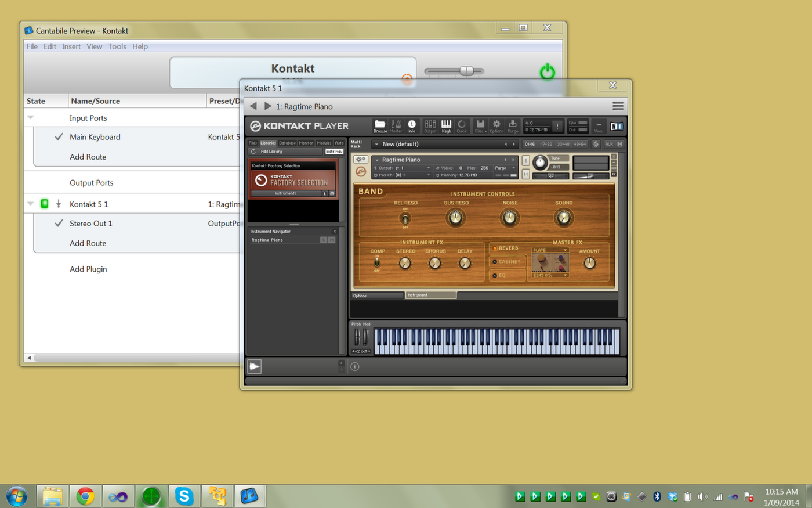This screenshot has height=508, width=812.
Task: Open the Browse panel in Kontakt
Action: [x=380, y=125]
